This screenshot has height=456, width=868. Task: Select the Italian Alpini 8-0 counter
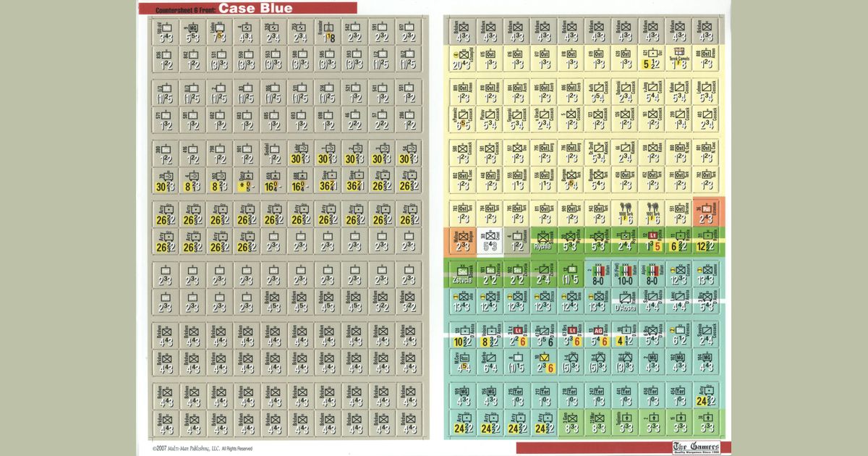point(652,274)
